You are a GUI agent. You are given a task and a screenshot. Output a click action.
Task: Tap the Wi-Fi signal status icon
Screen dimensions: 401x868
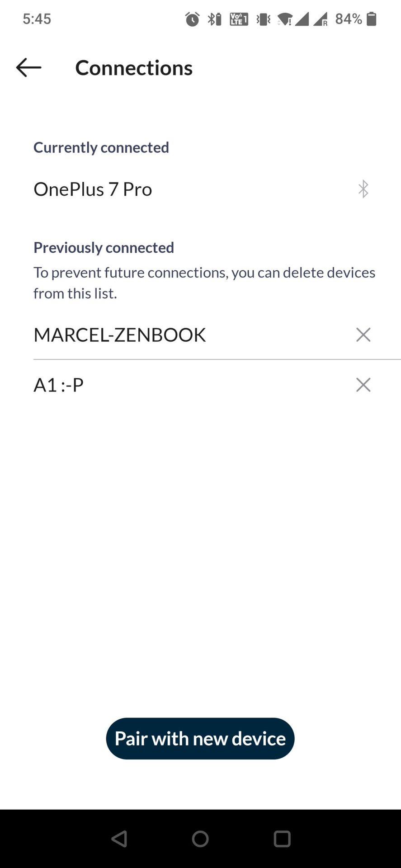[284, 19]
